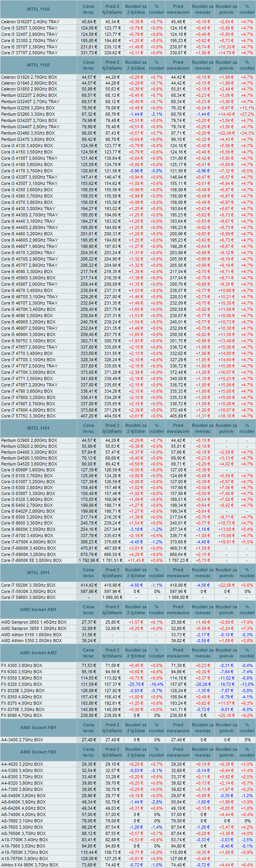Screen dimensions: 256x868
Task: Click the Core i5 3570T 2,30GHz TRAY name
Action: pyautogui.click(x=29, y=47)
